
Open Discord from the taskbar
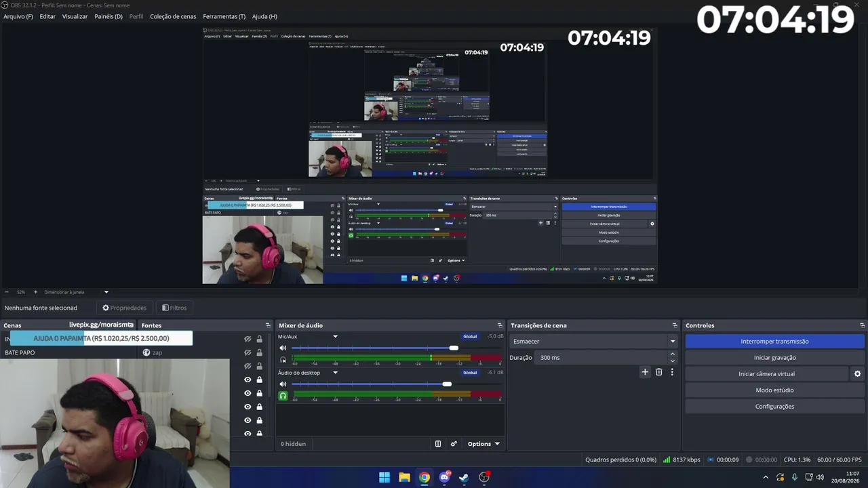pos(444,477)
